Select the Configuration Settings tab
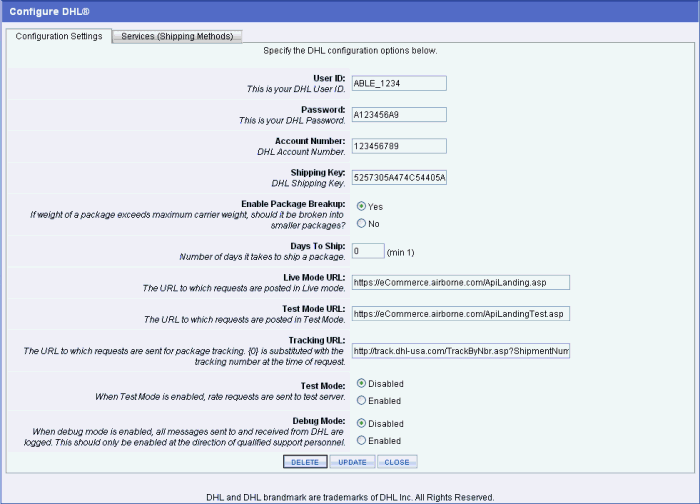This screenshot has height=504, width=700. tap(59, 36)
